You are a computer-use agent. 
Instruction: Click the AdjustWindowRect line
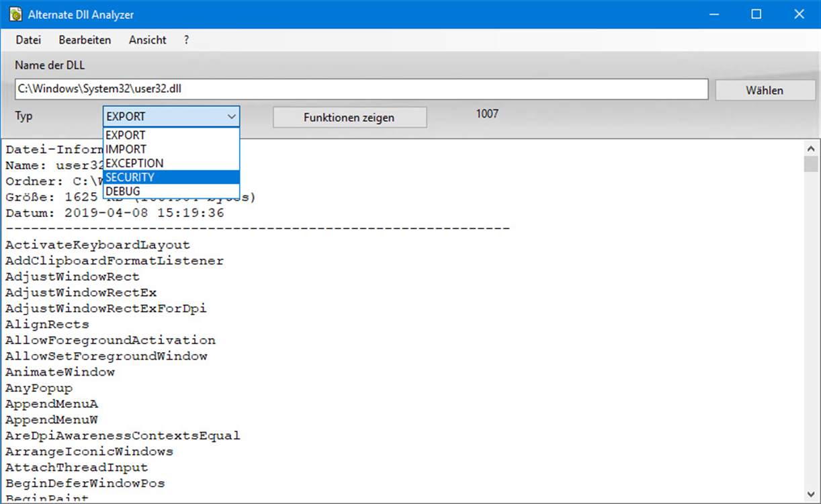point(73,277)
